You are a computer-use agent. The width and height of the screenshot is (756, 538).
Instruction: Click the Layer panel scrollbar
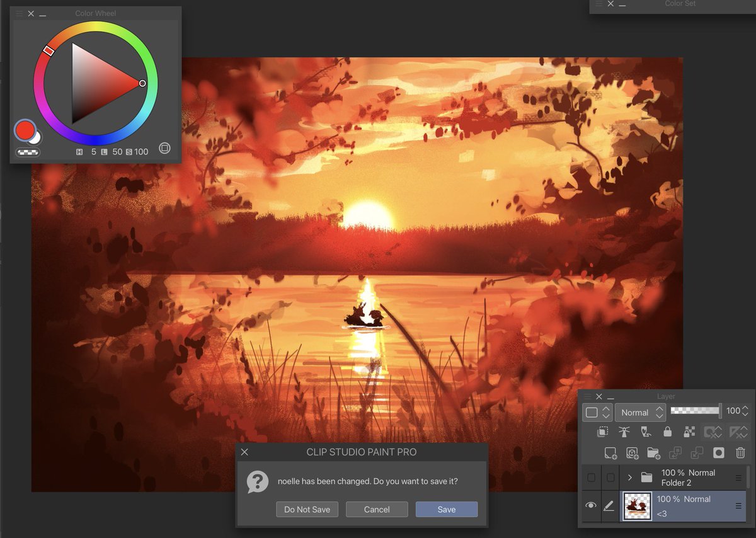point(748,477)
